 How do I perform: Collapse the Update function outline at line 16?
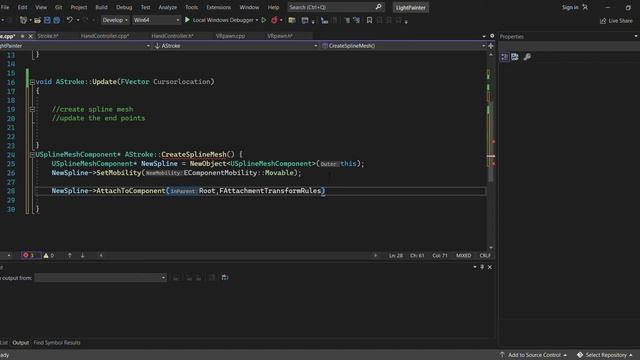[x=32, y=82]
